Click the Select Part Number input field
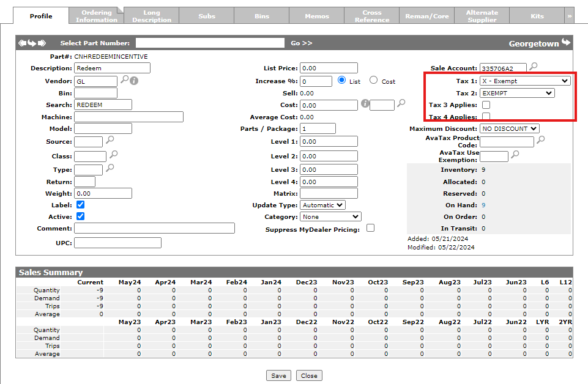This screenshot has width=588, height=384. click(x=210, y=43)
